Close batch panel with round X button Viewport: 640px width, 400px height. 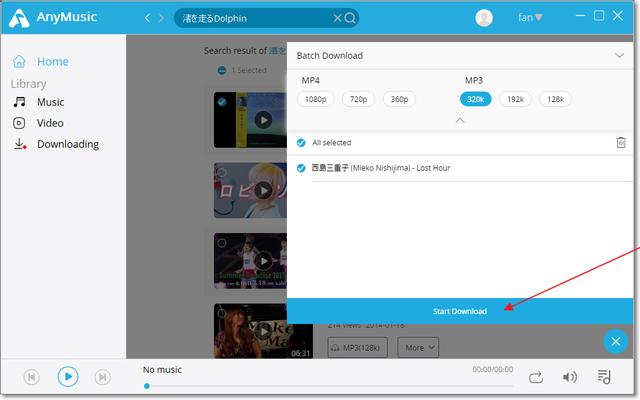(x=616, y=342)
